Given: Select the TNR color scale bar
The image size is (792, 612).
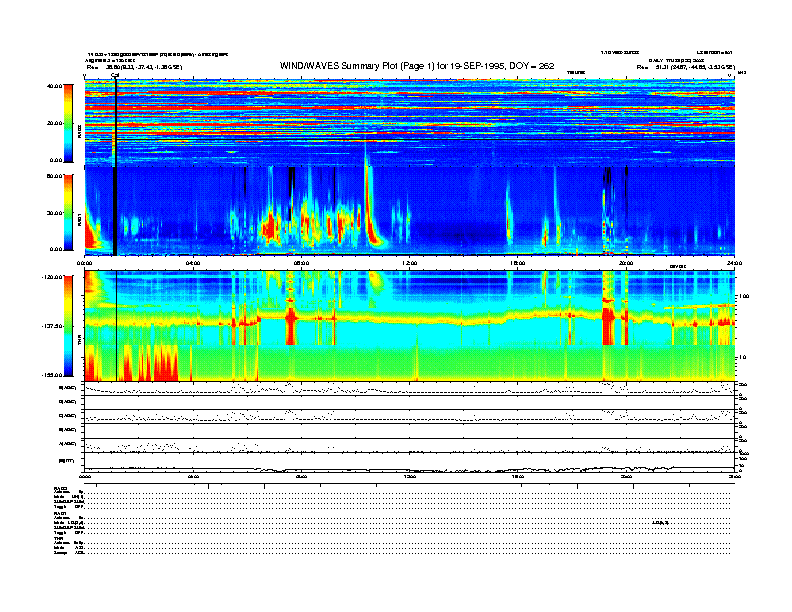Looking at the screenshot, I should pyautogui.click(x=68, y=326).
